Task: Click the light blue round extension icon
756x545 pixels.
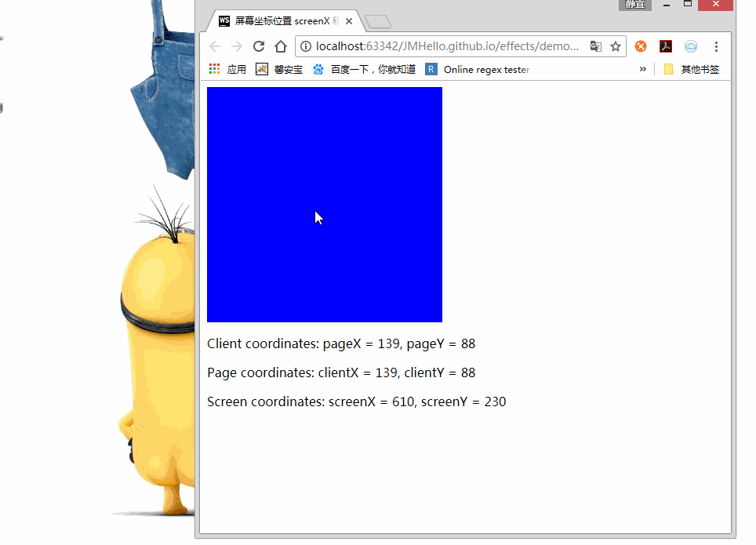Action: 690,46
